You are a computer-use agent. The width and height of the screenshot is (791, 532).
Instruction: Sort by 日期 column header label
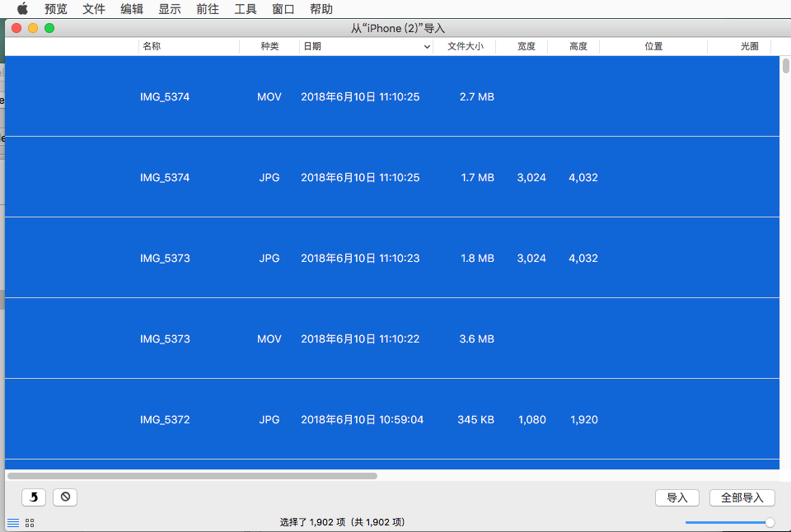point(312,46)
